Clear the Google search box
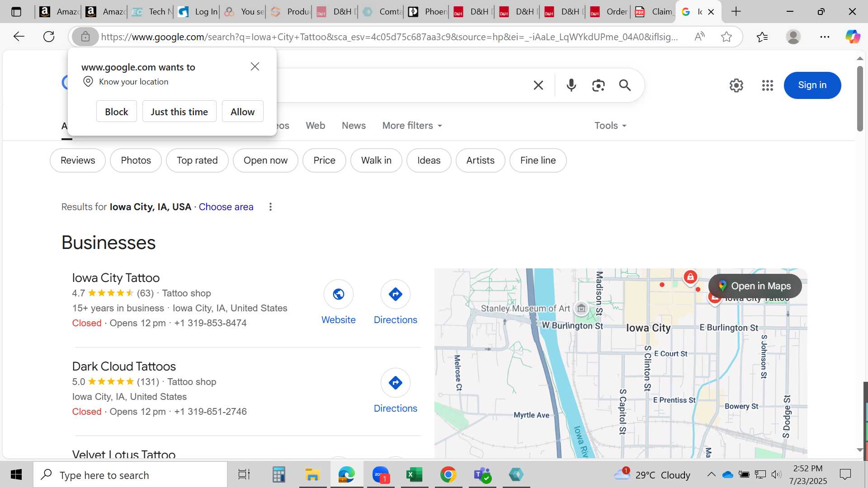868x488 pixels. (538, 85)
